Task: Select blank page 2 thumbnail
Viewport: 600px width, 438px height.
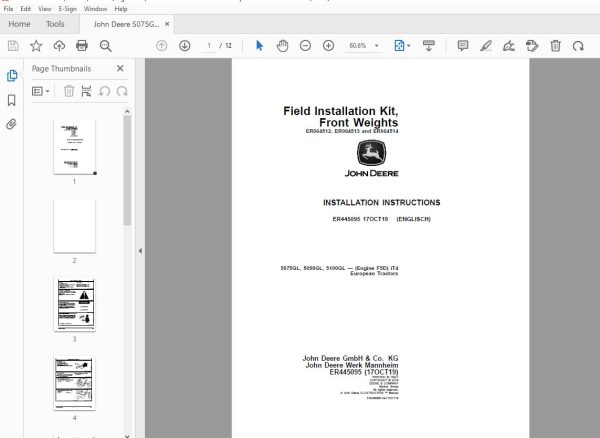Action: pos(75,225)
